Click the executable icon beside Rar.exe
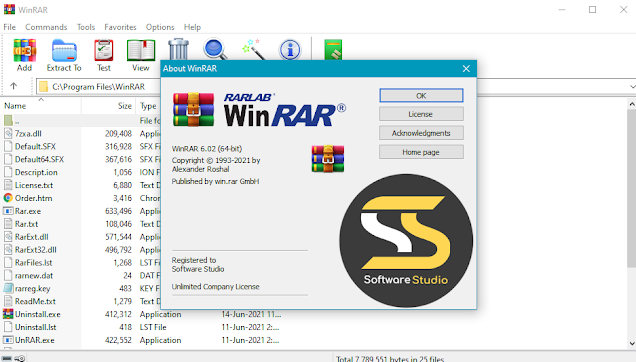 point(8,211)
